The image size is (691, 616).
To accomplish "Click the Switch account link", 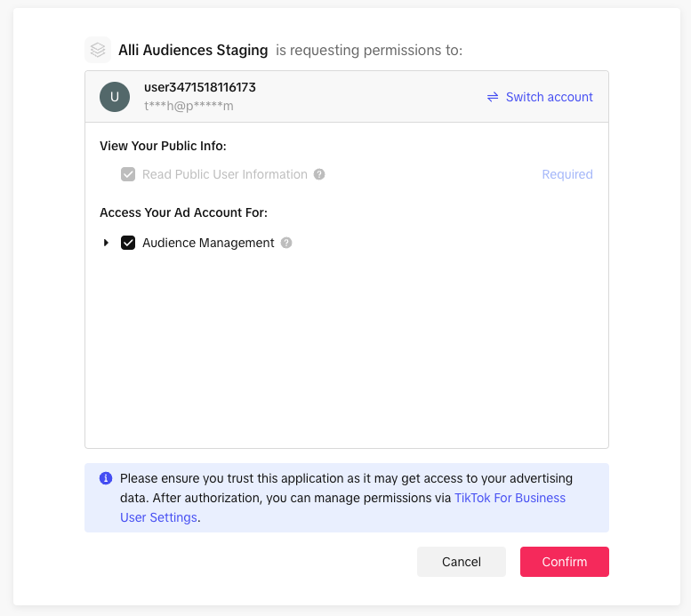I will click(x=549, y=97).
